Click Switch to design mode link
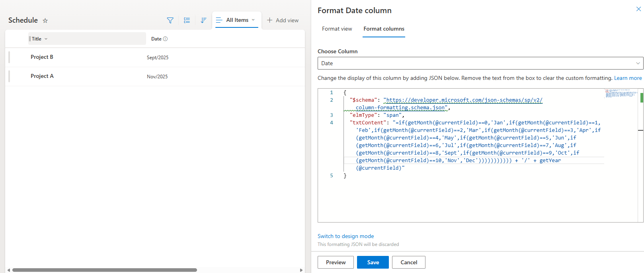The image size is (644, 273). 345,236
